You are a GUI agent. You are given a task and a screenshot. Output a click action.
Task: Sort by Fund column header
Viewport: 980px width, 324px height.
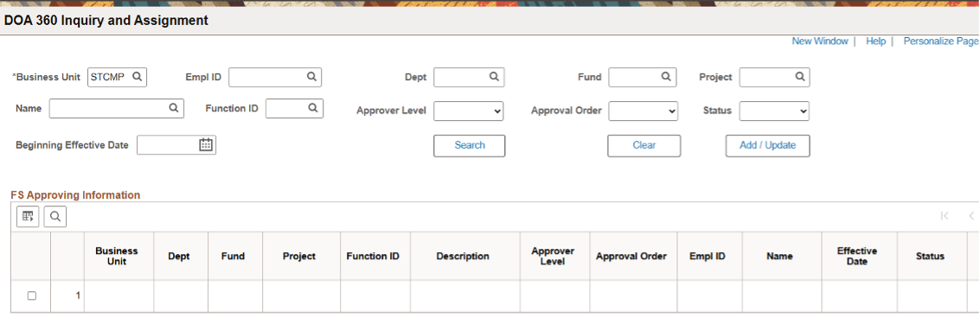point(234,256)
